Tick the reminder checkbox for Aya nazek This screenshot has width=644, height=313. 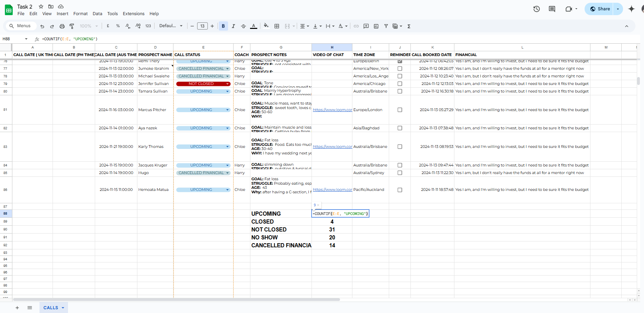[x=400, y=128]
